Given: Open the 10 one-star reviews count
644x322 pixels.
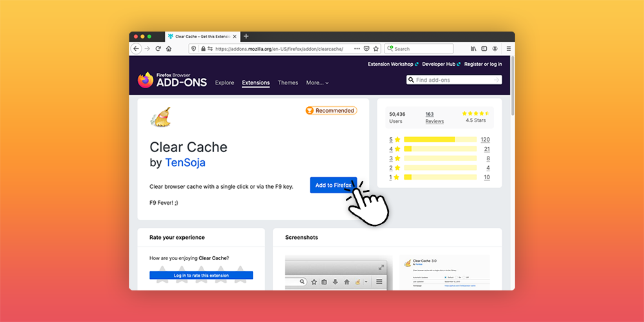Looking at the screenshot, I should [x=487, y=178].
